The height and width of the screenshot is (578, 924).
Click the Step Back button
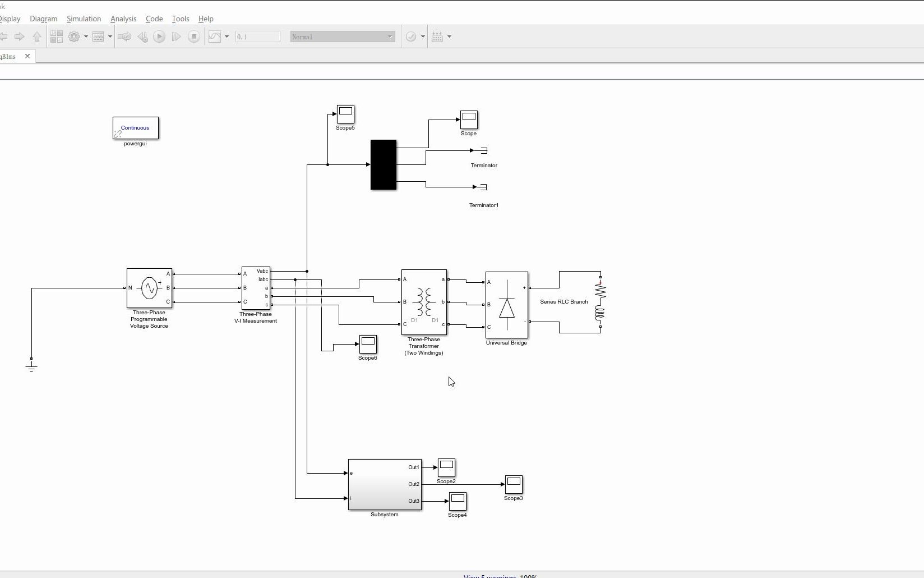pyautogui.click(x=142, y=36)
